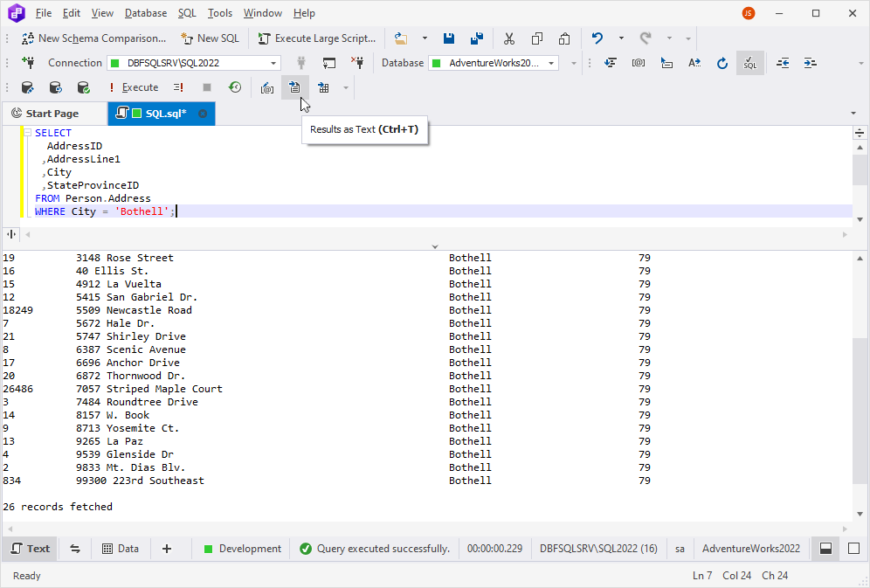Click the edit parameters pencil [@] icon
870x588 pixels.
(x=267, y=87)
